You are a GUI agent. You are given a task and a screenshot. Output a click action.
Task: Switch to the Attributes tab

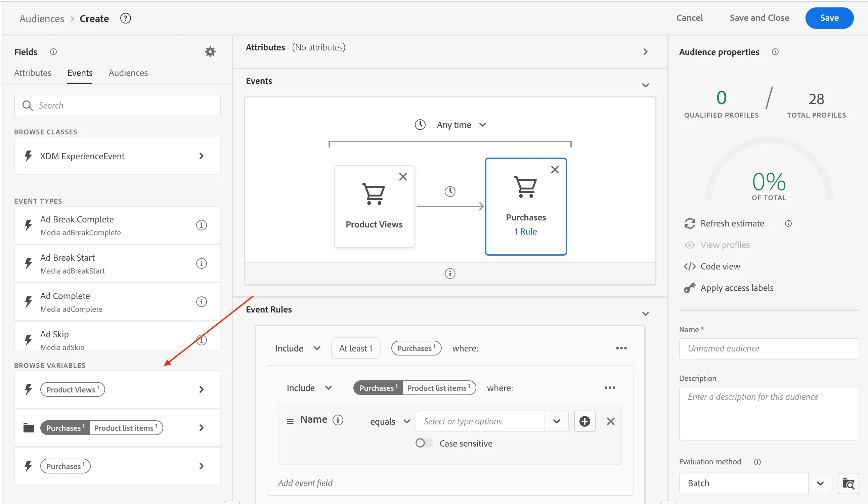pyautogui.click(x=32, y=73)
